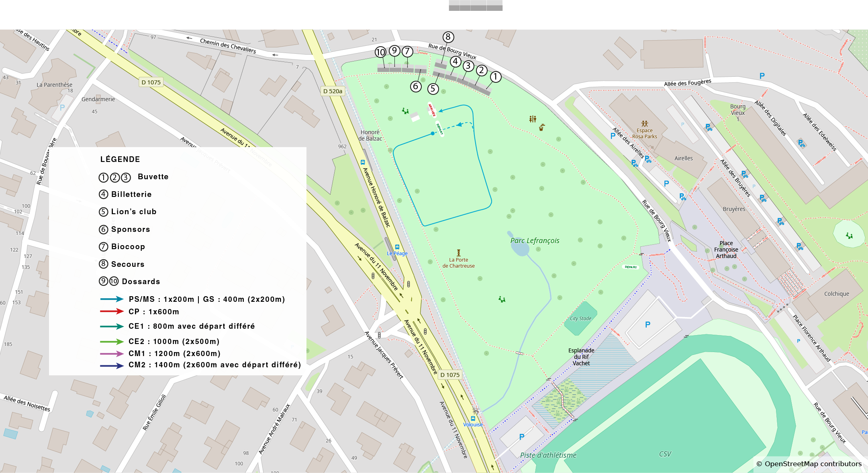
Task: Click the Volouise bus stop icon
Action: (x=473, y=418)
